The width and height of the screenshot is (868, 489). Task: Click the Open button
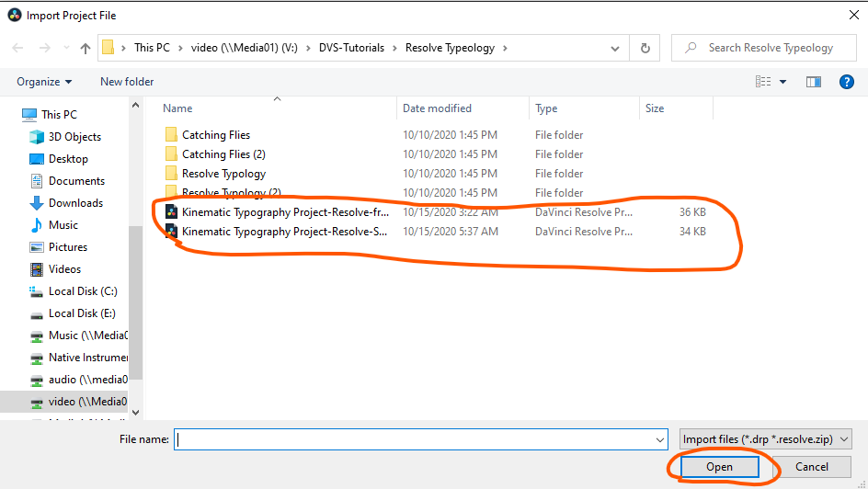click(x=719, y=467)
